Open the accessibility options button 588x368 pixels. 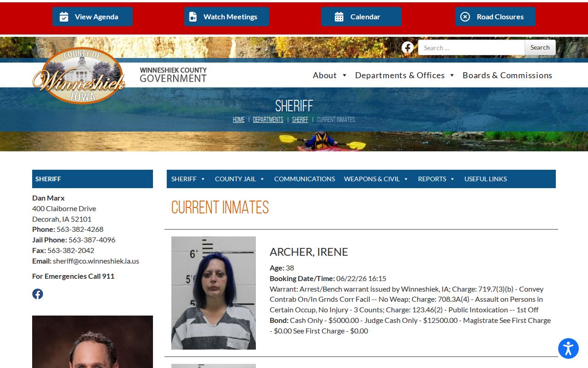coord(568,348)
